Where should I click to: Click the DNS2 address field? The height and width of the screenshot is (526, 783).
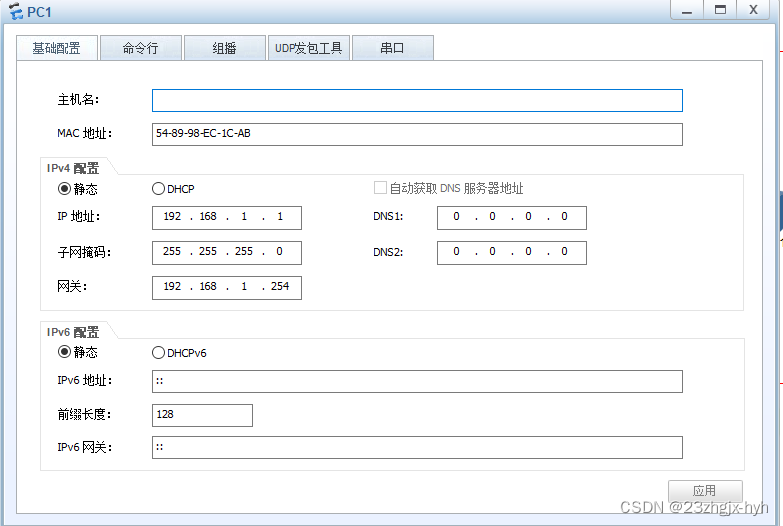tap(512, 253)
